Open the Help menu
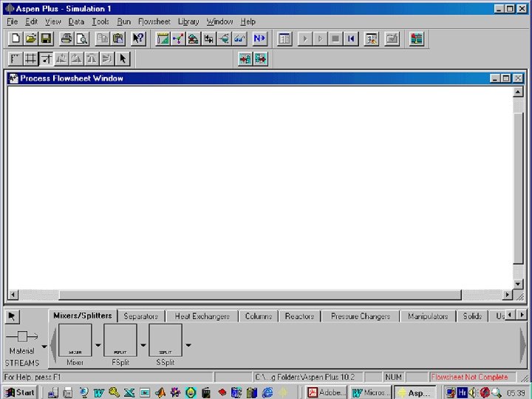Image resolution: width=532 pixels, height=399 pixels. pyautogui.click(x=248, y=21)
